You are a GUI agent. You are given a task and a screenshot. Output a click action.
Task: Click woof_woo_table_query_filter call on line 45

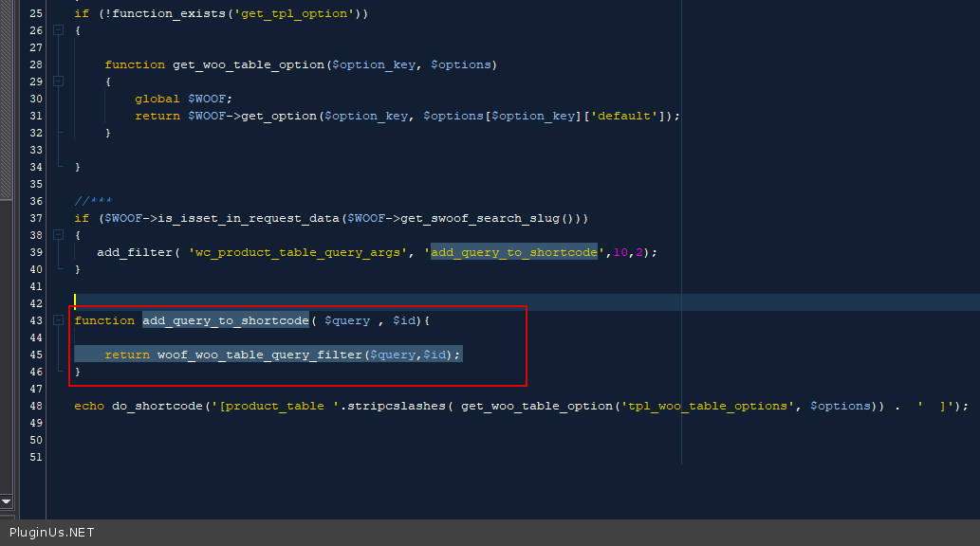[260, 355]
